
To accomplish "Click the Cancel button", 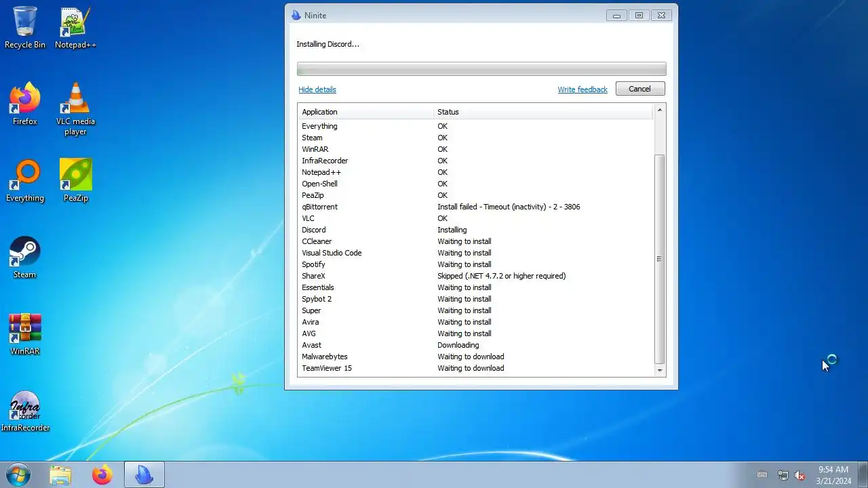I will click(x=640, y=89).
